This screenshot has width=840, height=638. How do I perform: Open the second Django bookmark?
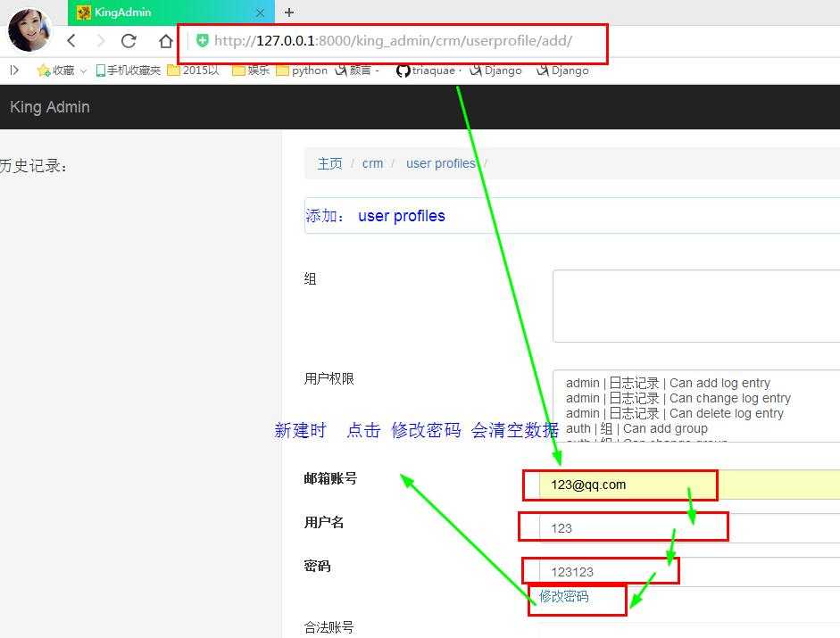tap(562, 70)
